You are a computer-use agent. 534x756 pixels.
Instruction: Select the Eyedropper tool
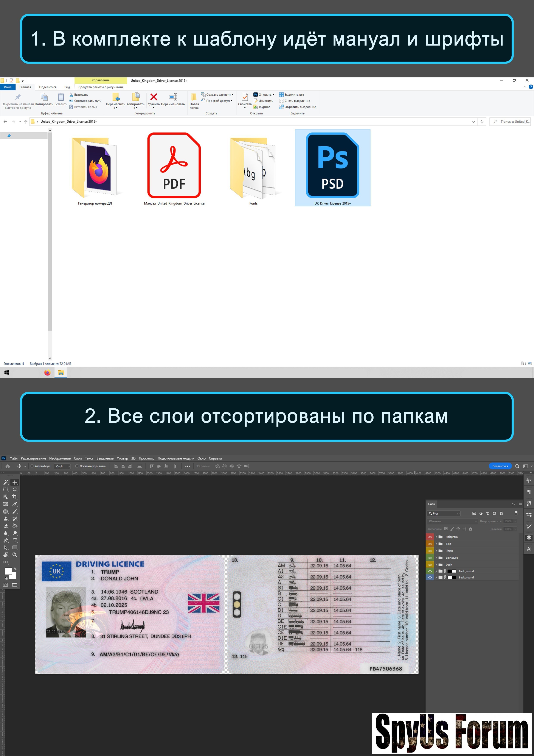15,504
